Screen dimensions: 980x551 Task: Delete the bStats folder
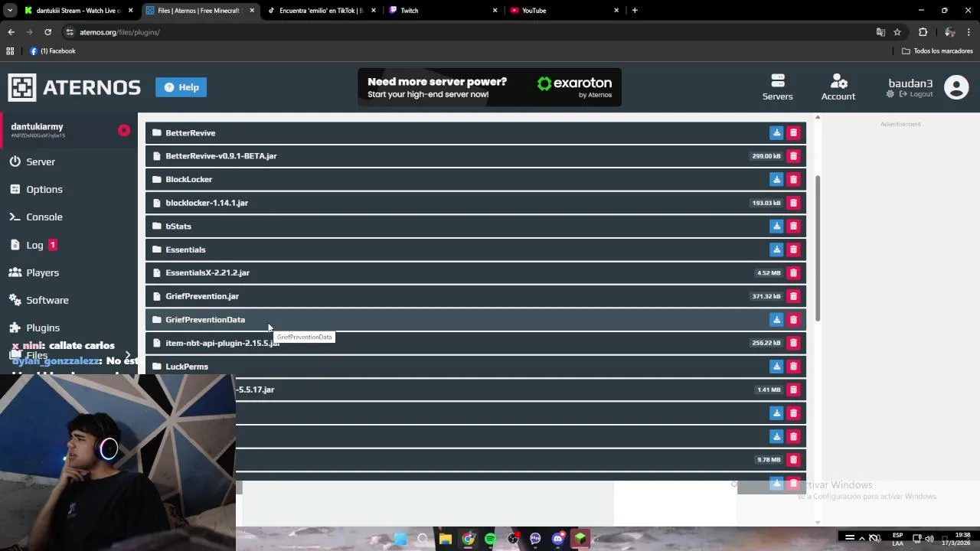[x=793, y=227]
